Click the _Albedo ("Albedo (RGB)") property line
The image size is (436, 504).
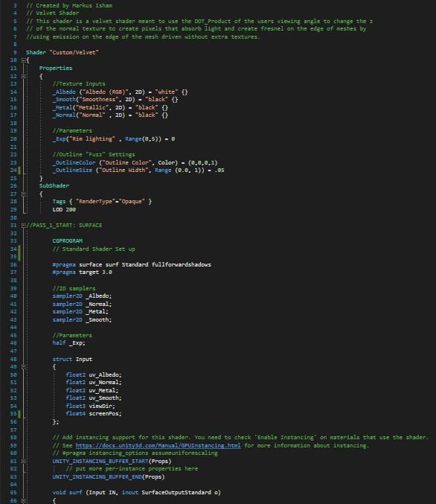(121, 92)
